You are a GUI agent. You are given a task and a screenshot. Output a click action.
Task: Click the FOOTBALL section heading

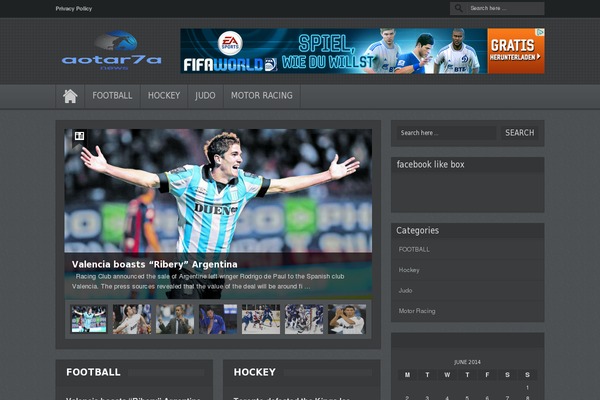point(93,372)
